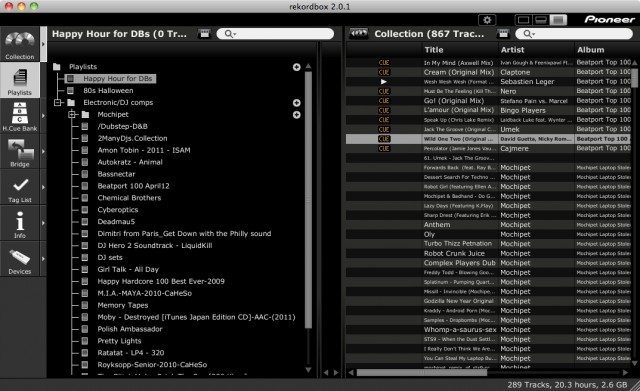Sort tracks by the Artist column header
640x391 pixels.
[x=536, y=50]
